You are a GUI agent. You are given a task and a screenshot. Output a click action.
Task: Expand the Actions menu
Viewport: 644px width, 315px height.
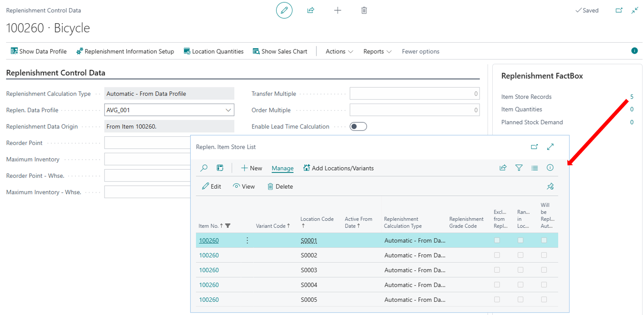339,51
